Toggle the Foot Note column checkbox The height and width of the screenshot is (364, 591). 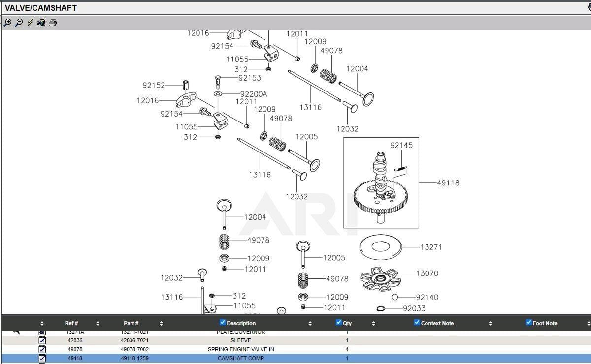tap(529, 323)
